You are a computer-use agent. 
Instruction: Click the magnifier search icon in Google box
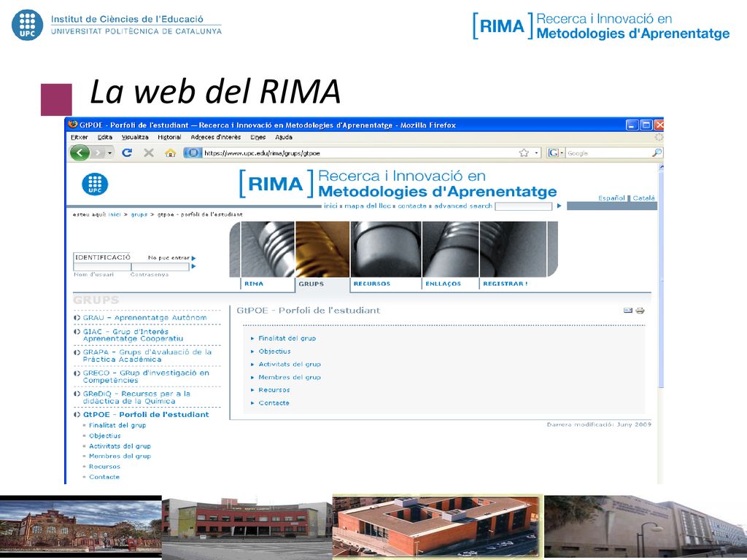click(x=657, y=153)
